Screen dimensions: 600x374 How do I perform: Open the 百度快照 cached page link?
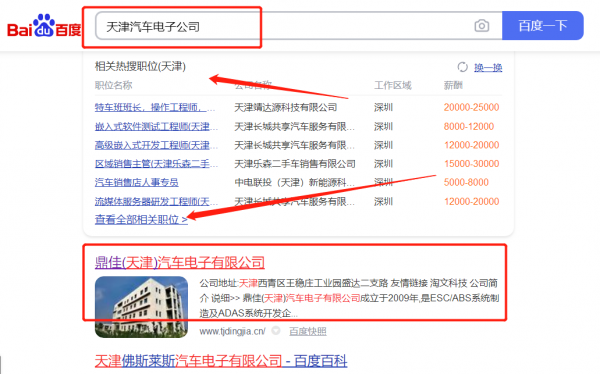click(x=308, y=331)
